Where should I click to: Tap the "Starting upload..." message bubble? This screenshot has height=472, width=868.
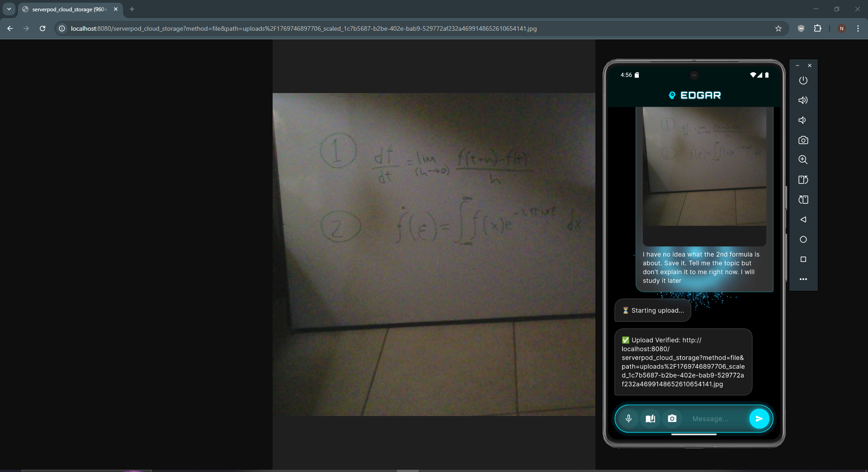coord(653,310)
